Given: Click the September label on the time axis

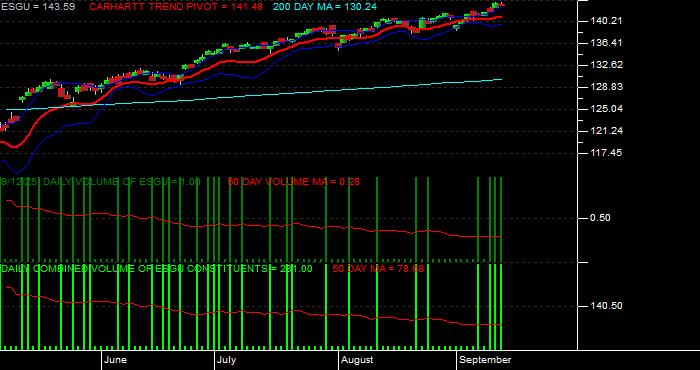Looking at the screenshot, I should (486, 360).
